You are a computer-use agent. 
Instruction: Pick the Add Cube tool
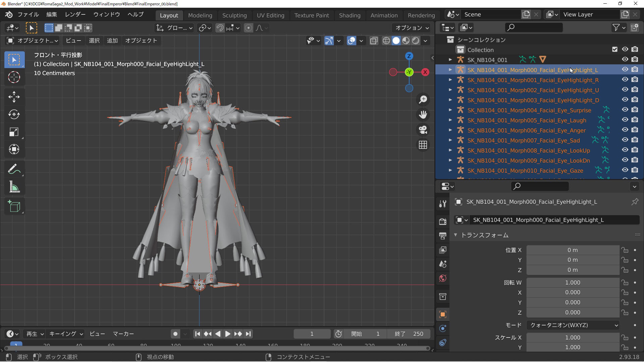click(14, 206)
